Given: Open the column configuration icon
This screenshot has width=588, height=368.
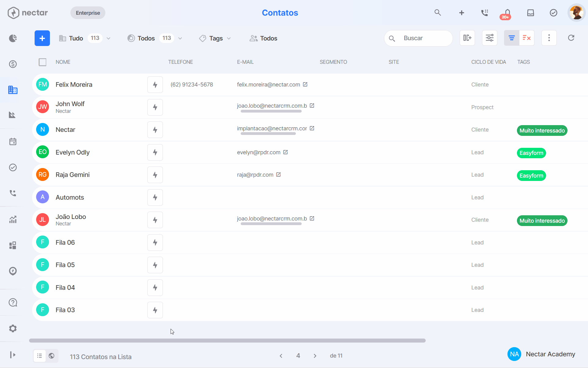Looking at the screenshot, I should coord(467,38).
